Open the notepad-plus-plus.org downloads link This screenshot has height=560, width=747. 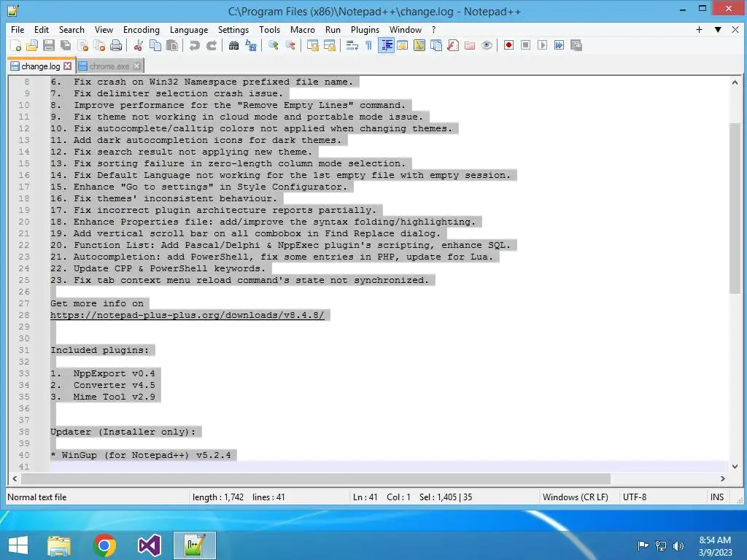pyautogui.click(x=187, y=315)
